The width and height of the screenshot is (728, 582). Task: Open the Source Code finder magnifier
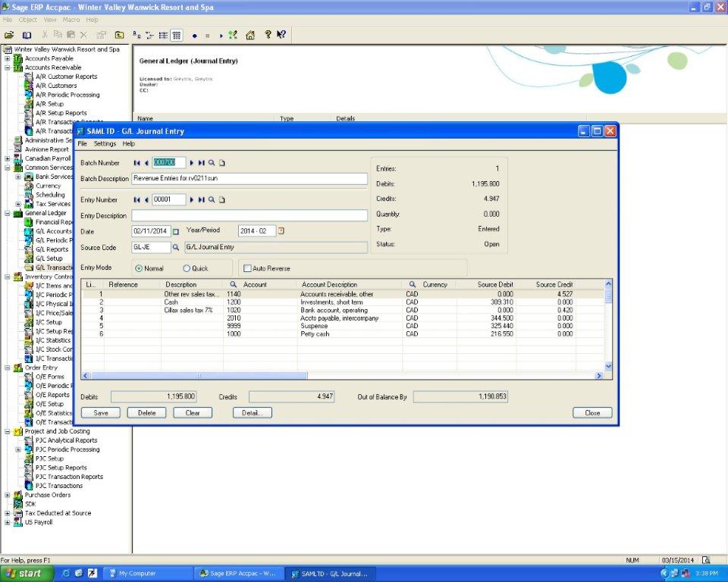coord(176,247)
